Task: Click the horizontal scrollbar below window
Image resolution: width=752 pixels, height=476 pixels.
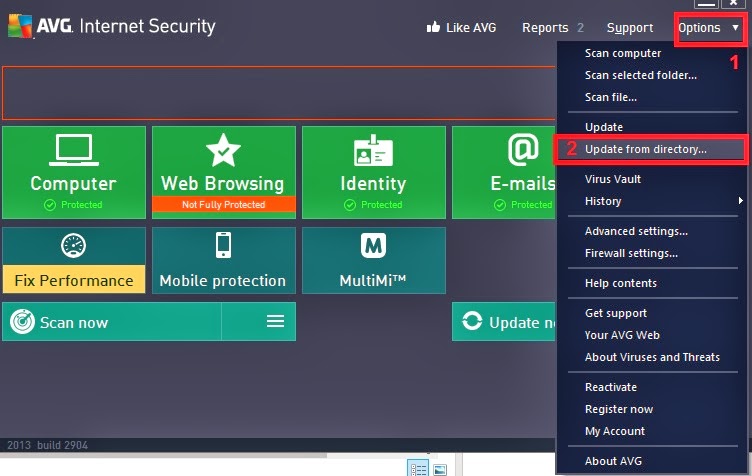Action: 163,455
